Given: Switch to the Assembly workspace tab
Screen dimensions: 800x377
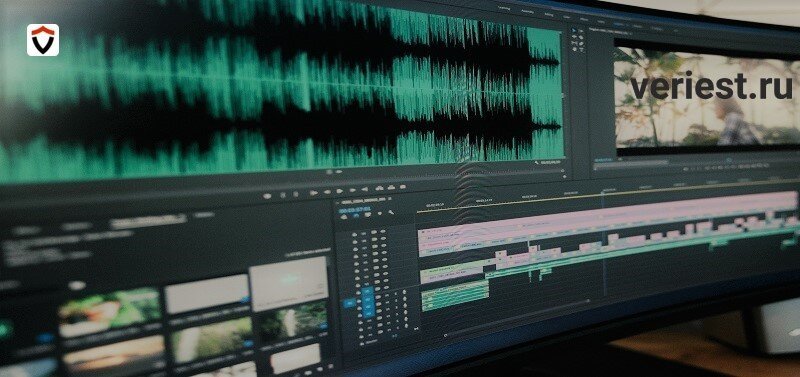Looking at the screenshot, I should [528, 11].
